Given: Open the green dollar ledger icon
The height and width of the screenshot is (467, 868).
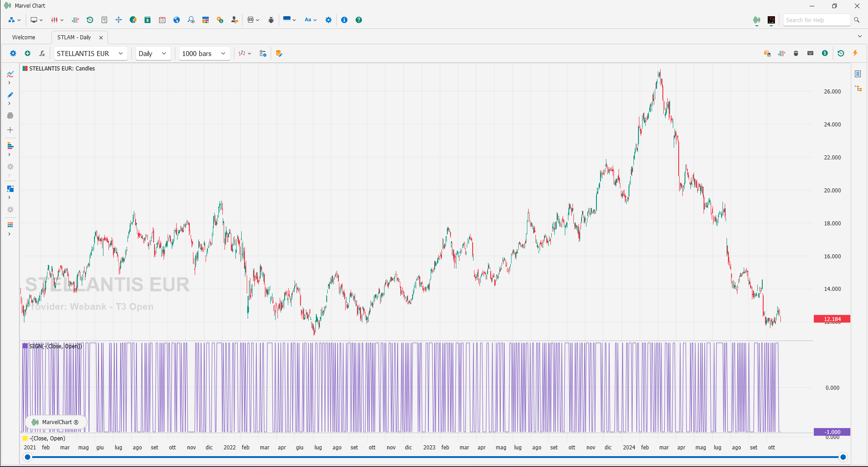Looking at the screenshot, I should (x=148, y=20).
